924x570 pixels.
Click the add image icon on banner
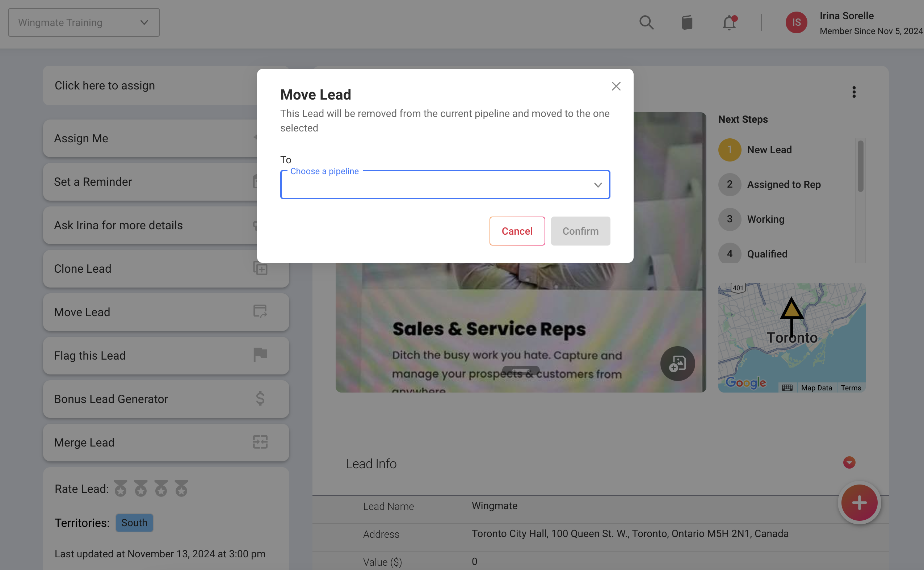click(677, 364)
